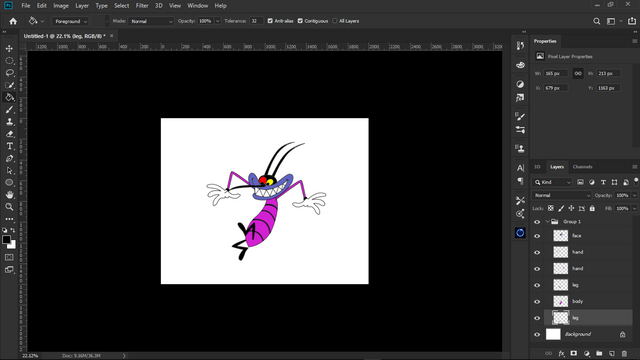Toggle Lock transparent pixels

click(551, 209)
